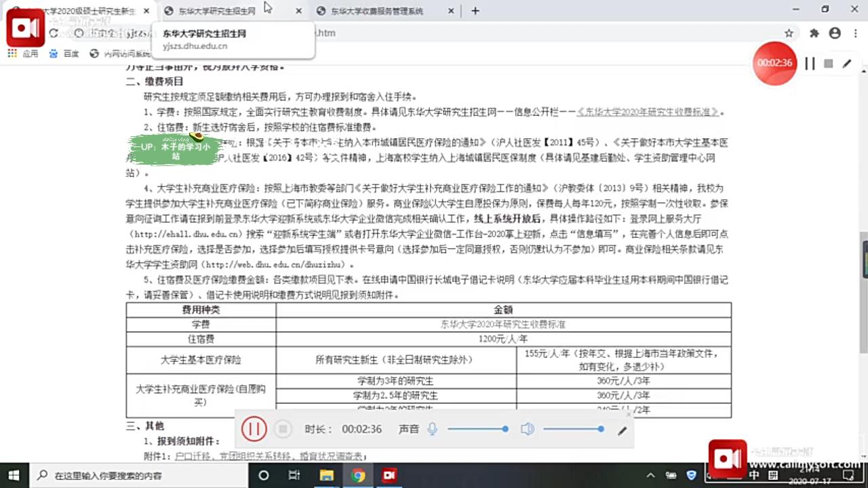Click the 155元/人/年 table cell
The width and height of the screenshot is (868, 488).
[x=623, y=360]
